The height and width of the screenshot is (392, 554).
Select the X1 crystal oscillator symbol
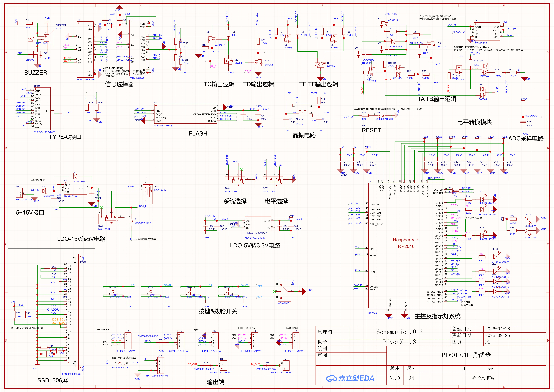(x=302, y=110)
